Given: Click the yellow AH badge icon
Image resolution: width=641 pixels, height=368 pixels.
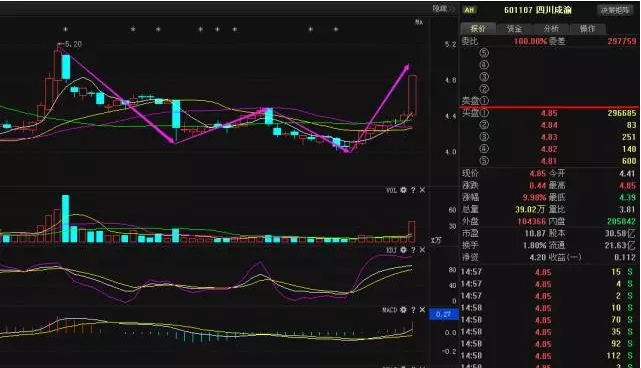Looking at the screenshot, I should tap(469, 10).
